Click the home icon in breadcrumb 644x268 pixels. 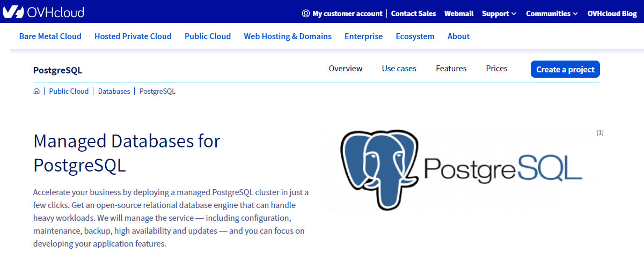36,91
